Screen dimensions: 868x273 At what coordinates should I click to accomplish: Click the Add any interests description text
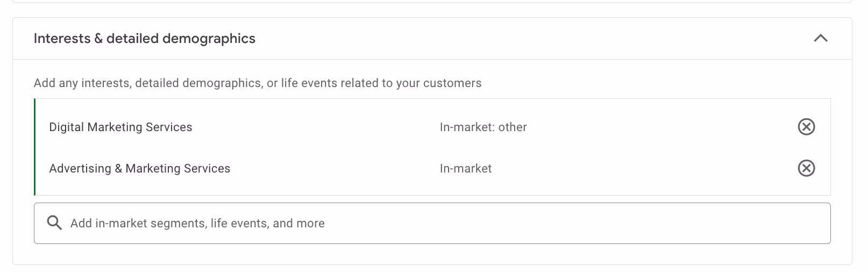point(258,83)
